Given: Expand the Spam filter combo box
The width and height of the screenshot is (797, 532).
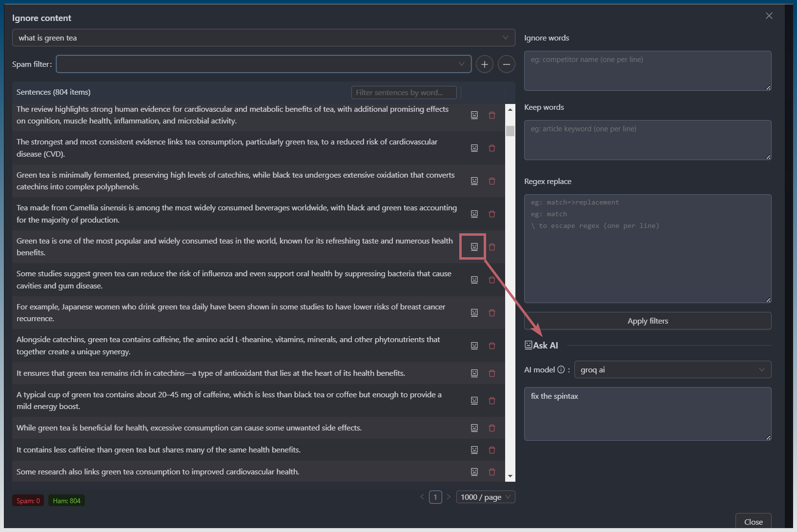Looking at the screenshot, I should click(x=263, y=64).
